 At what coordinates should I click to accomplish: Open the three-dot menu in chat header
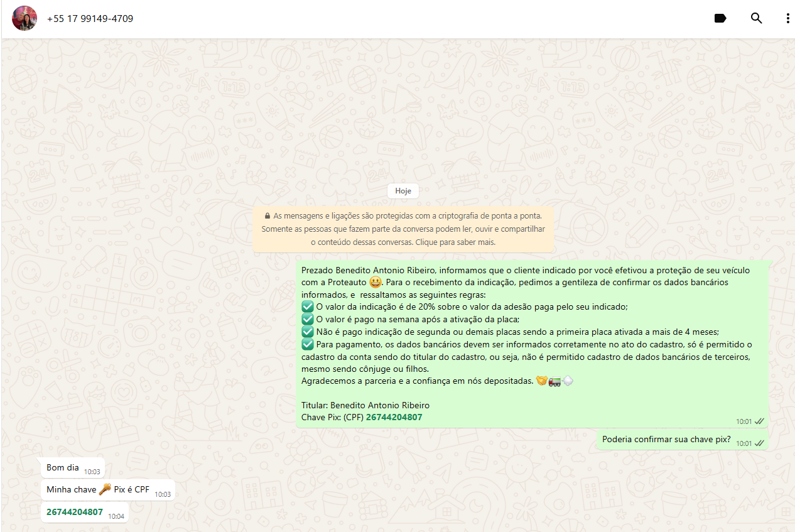point(787,18)
